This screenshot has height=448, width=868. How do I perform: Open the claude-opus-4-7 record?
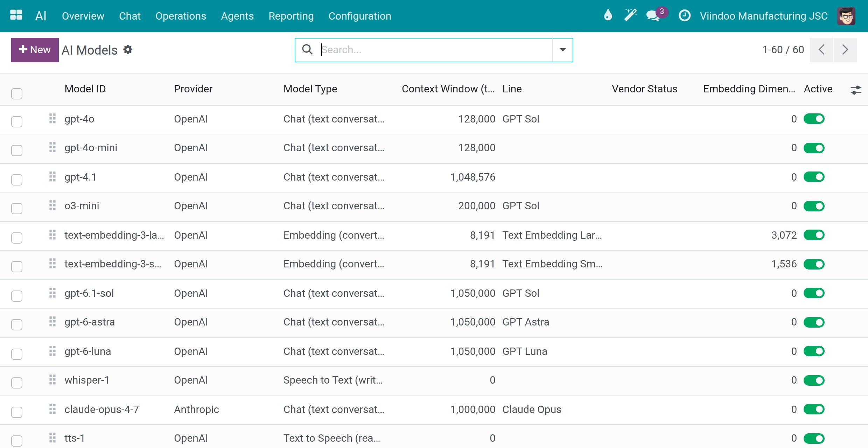tap(101, 409)
